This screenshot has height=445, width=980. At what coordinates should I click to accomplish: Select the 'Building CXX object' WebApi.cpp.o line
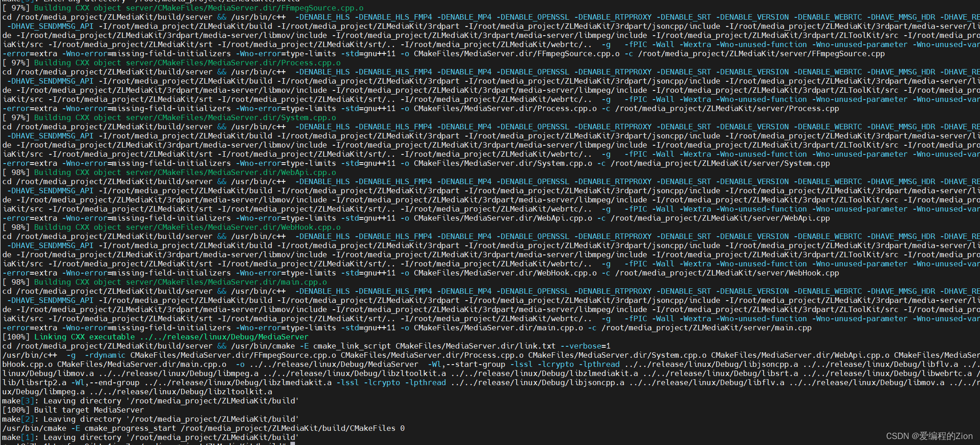(x=169, y=172)
